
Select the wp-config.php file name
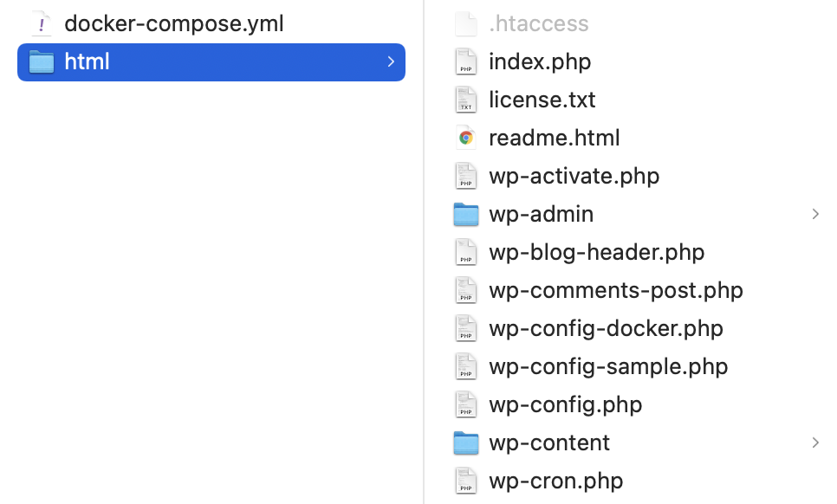(x=565, y=404)
